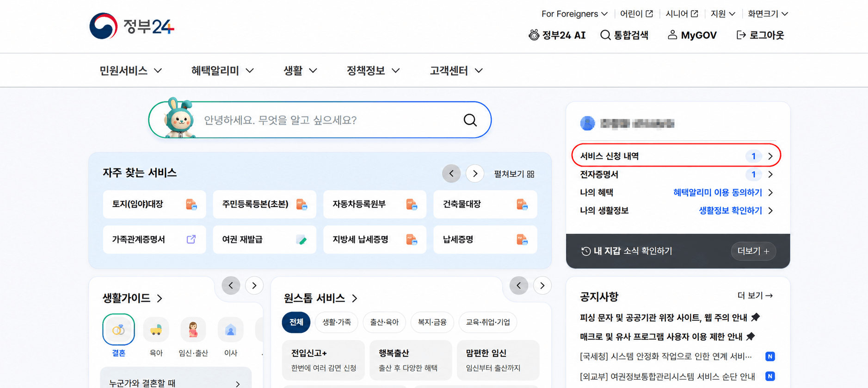Click the search magnifier in search box
The width and height of the screenshot is (868, 388).
pyautogui.click(x=470, y=120)
